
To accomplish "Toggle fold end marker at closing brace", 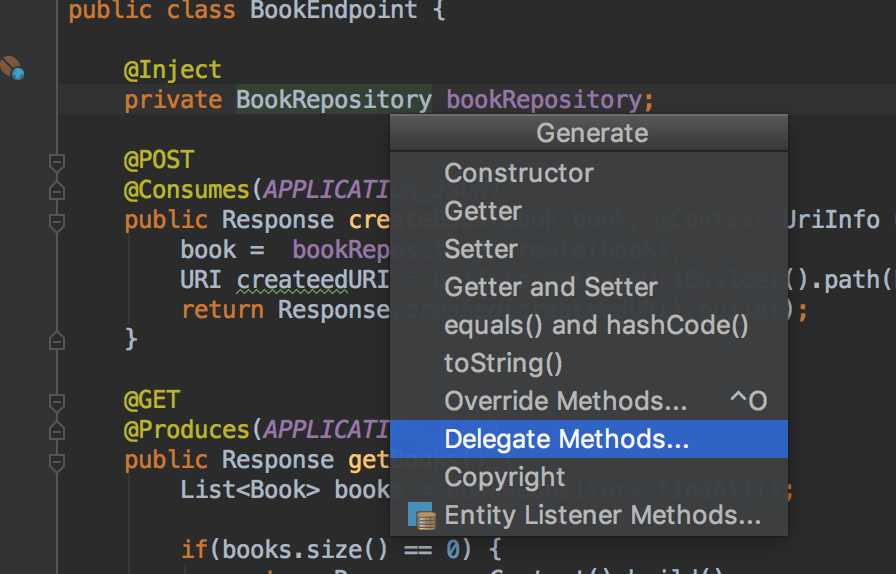I will 57,340.
